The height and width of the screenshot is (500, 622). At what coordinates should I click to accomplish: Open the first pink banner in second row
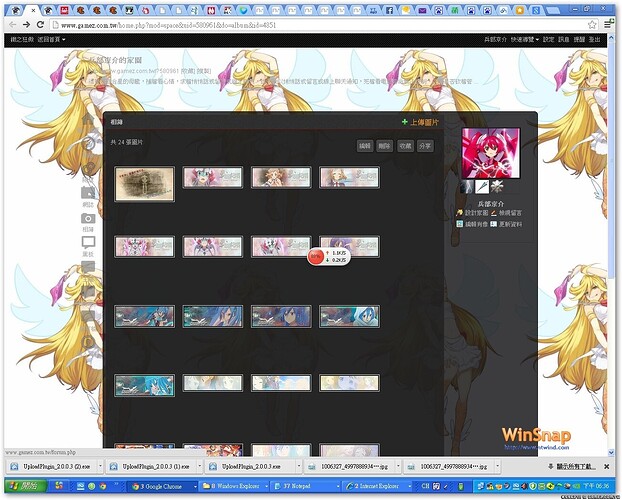point(144,246)
